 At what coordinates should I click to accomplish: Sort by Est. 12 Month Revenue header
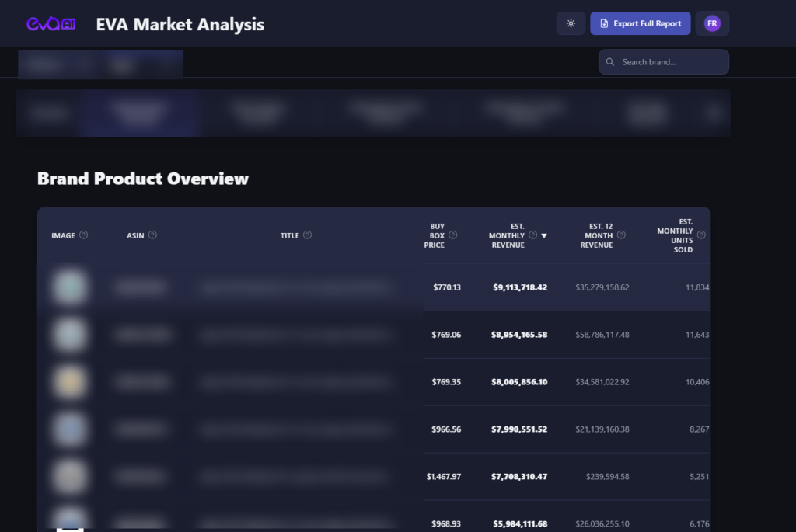595,235
